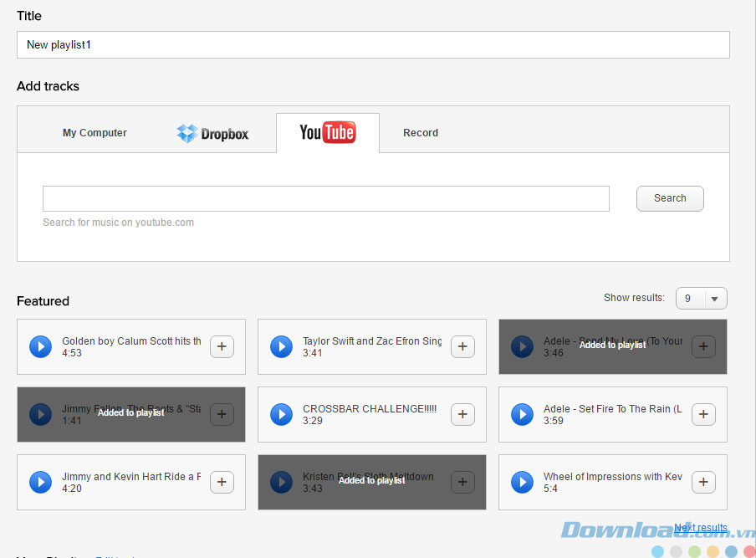Viewport: 756px width, 558px height.
Task: Switch to the My Computer tab
Action: pyautogui.click(x=94, y=133)
